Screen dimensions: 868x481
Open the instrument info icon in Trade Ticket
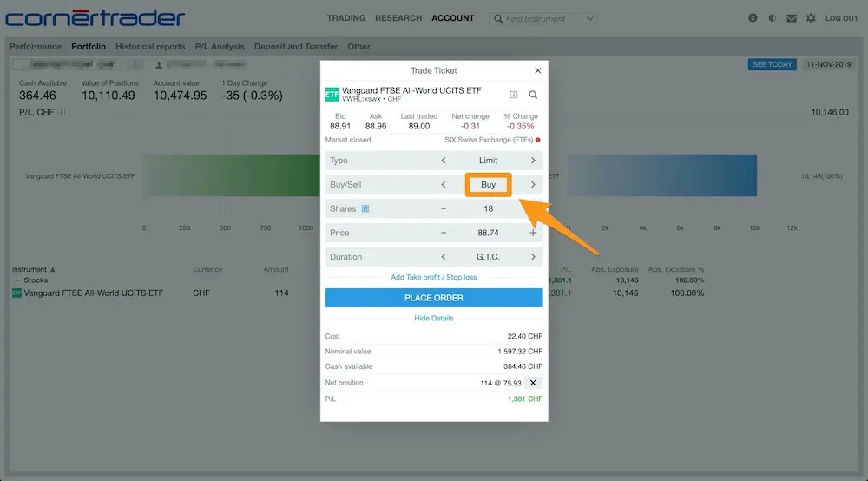(x=514, y=95)
